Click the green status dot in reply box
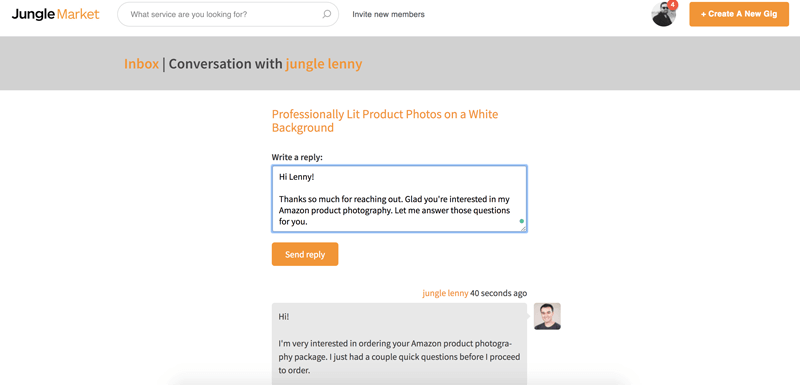Viewport: 800px width, 385px height. coord(521,221)
